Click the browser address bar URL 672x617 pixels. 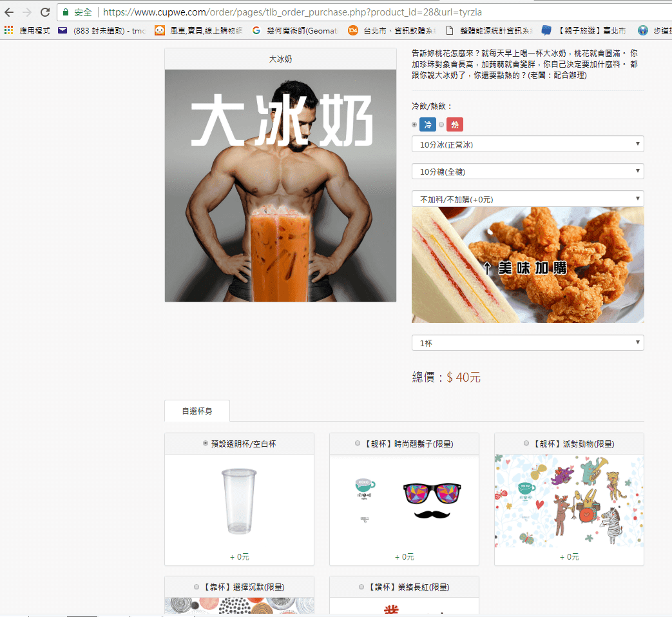click(293, 12)
